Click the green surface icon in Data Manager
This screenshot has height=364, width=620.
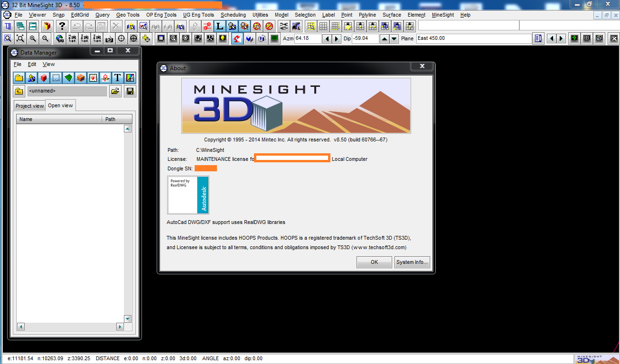(68, 77)
